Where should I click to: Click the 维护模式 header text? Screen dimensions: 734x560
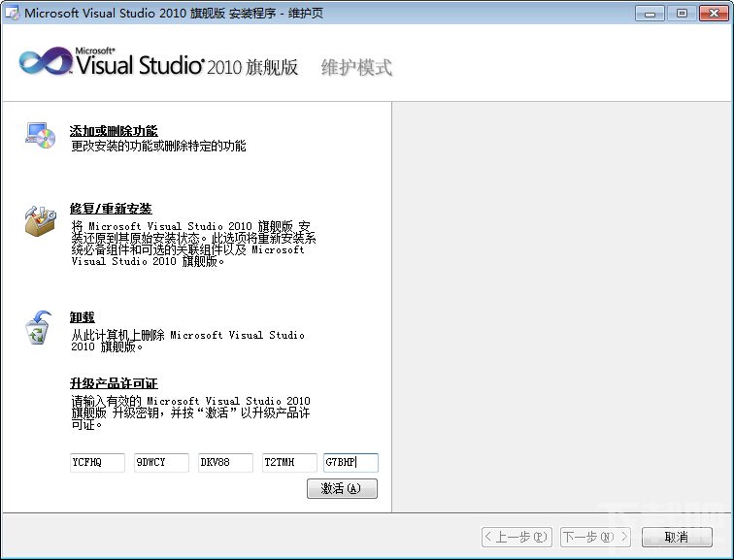point(356,67)
